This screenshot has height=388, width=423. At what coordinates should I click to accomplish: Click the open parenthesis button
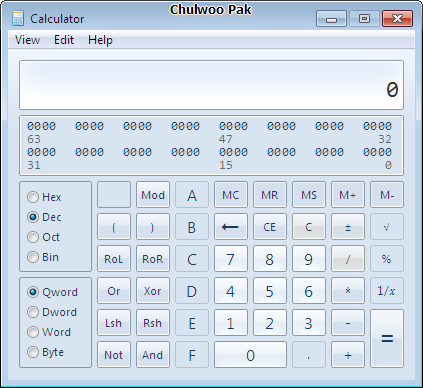click(114, 227)
